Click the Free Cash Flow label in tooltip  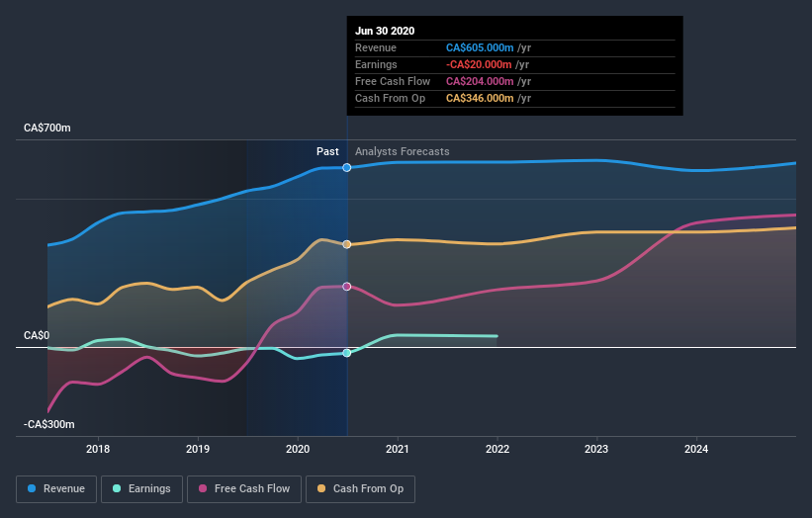pos(393,82)
